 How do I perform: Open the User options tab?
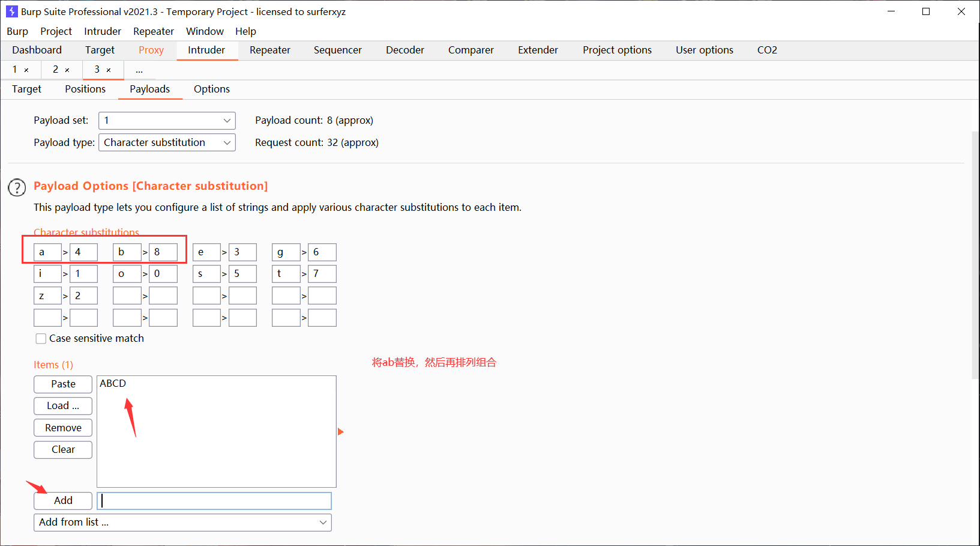705,50
